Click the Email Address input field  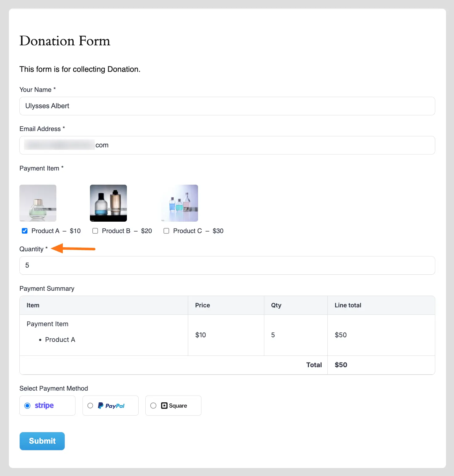point(227,145)
